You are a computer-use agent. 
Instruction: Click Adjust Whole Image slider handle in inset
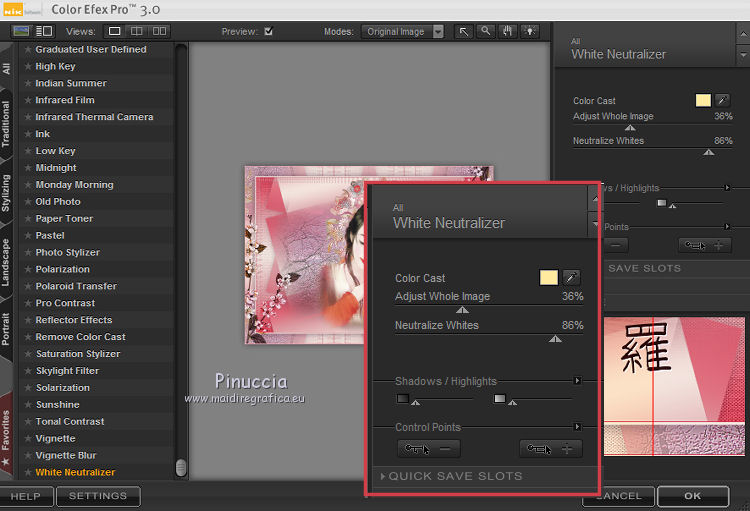pos(462,310)
